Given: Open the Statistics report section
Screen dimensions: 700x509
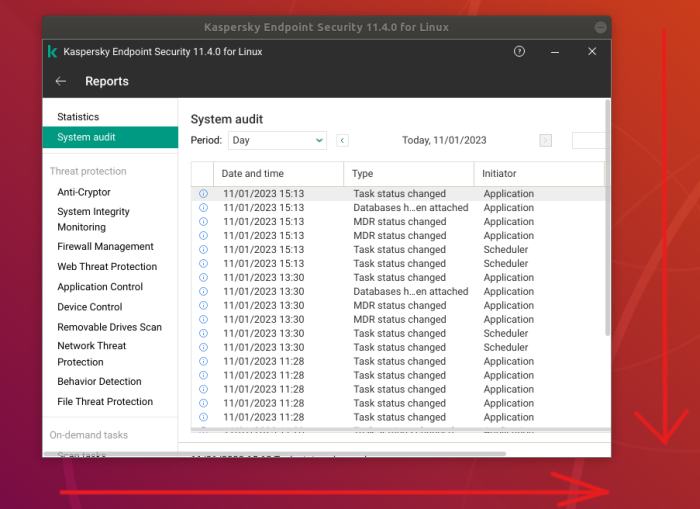Looking at the screenshot, I should 78,117.
